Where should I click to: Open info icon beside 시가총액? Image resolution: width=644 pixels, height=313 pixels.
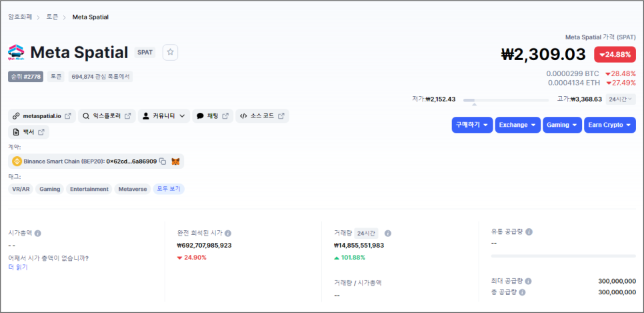[38, 233]
